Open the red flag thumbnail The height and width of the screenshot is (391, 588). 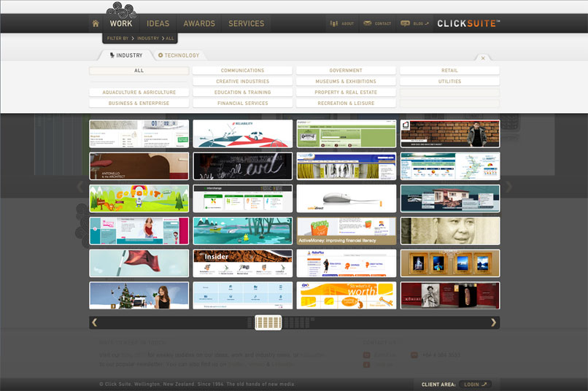click(139, 263)
